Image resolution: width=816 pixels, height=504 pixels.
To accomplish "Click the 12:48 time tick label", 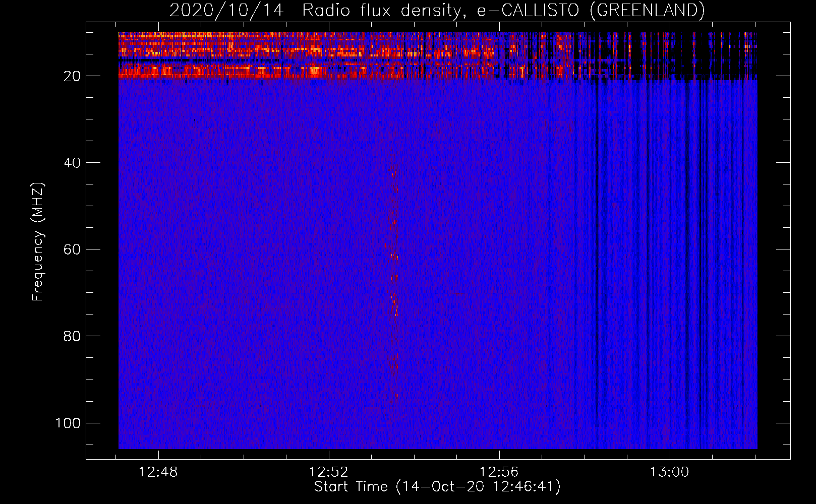I will pos(158,472).
